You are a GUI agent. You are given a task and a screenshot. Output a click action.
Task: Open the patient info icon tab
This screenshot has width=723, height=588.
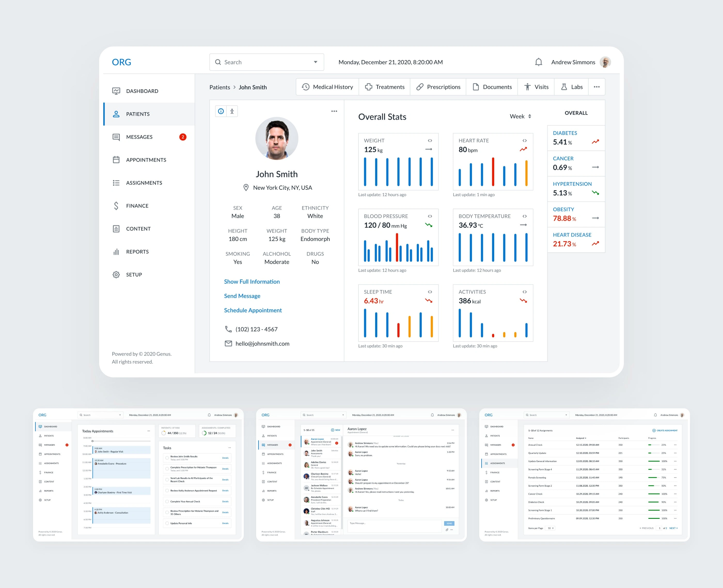(x=221, y=111)
